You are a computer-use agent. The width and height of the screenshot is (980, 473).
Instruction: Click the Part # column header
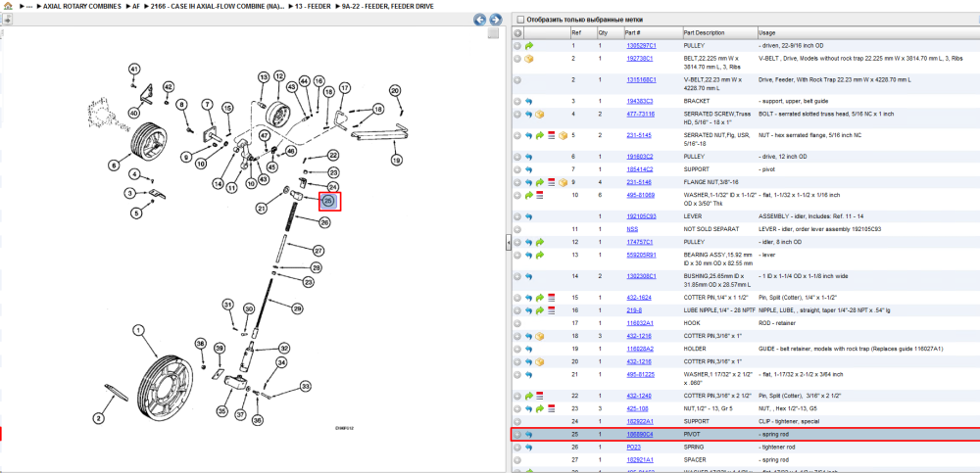click(632, 32)
